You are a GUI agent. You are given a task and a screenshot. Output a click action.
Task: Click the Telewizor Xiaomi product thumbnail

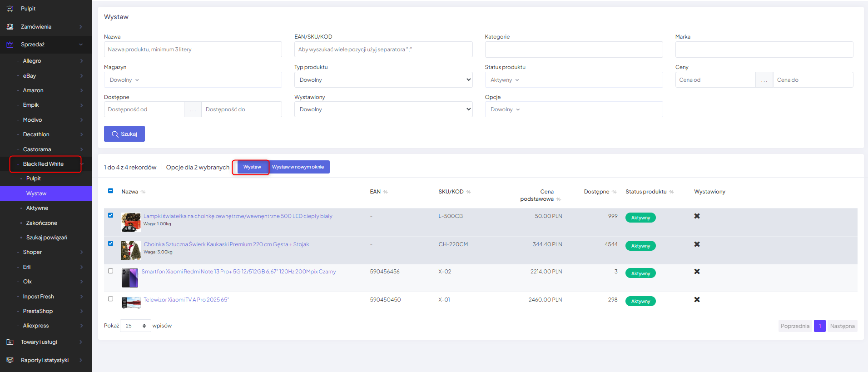click(131, 303)
